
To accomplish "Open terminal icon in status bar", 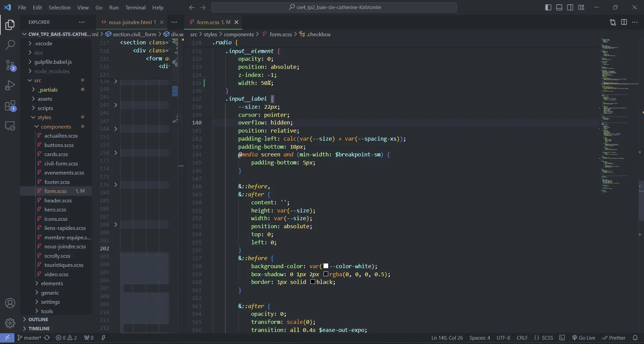I will coord(562,338).
